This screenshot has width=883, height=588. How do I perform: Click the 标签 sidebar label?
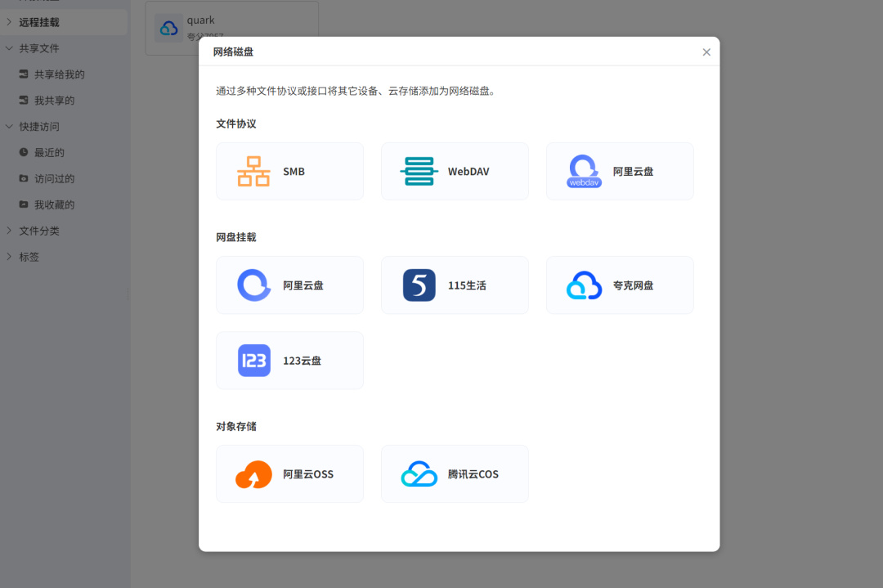29,256
